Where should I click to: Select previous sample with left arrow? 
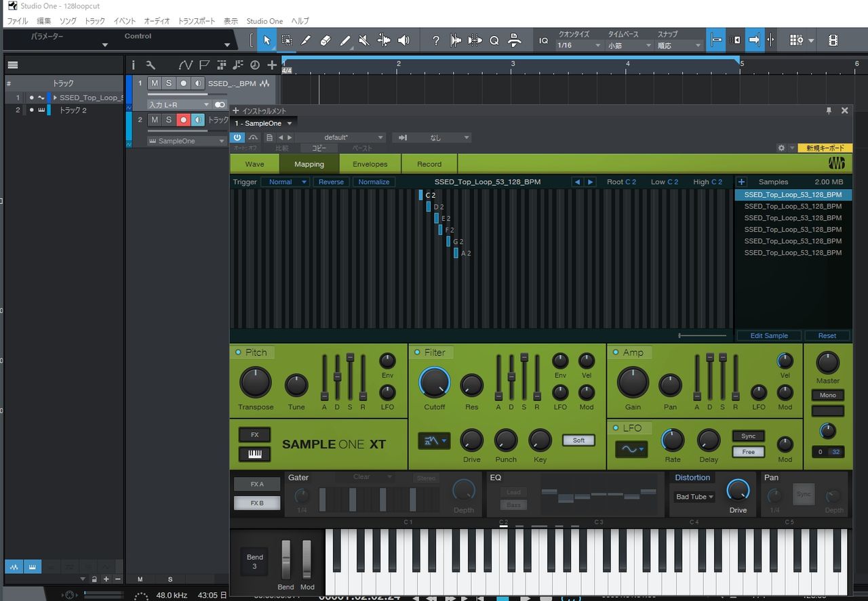[x=578, y=182]
